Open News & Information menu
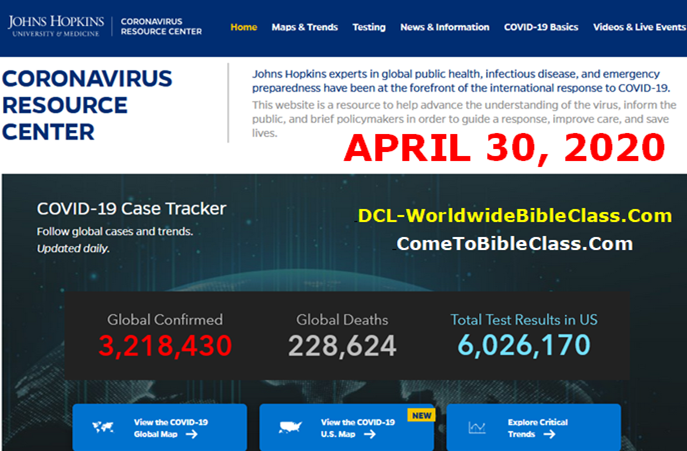This screenshot has height=451, width=687. point(445,27)
